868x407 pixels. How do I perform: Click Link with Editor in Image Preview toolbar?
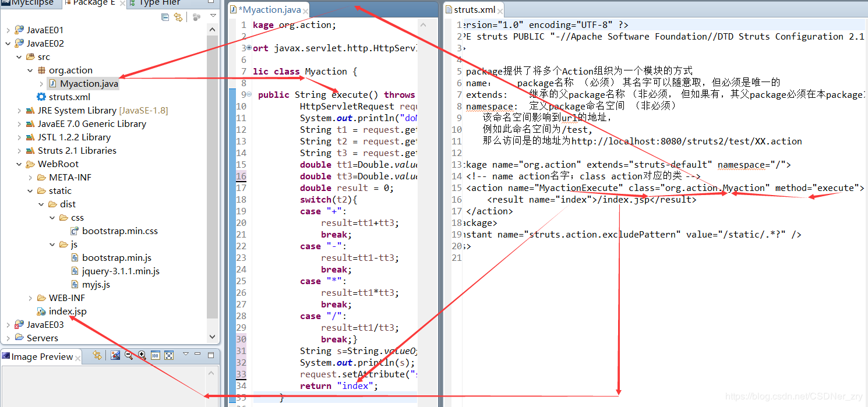pyautogui.click(x=97, y=356)
